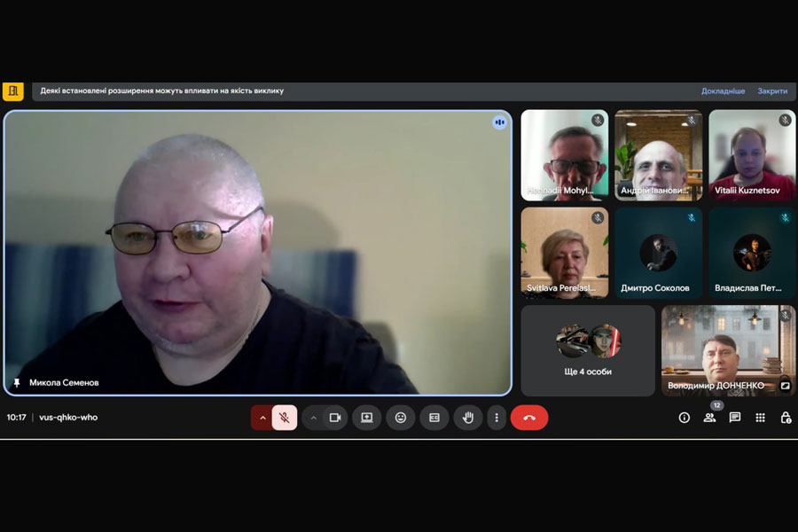Image resolution: width=798 pixels, height=532 pixels.
Task: Toggle the camera button
Action: (x=335, y=418)
